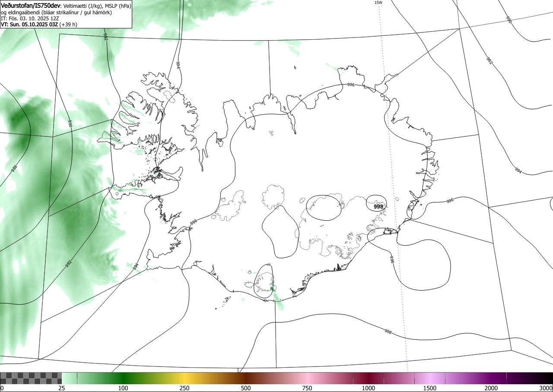The image size is (553, 392).
Task: Click the 1000 tick label on the colorbar
Action: click(369, 388)
